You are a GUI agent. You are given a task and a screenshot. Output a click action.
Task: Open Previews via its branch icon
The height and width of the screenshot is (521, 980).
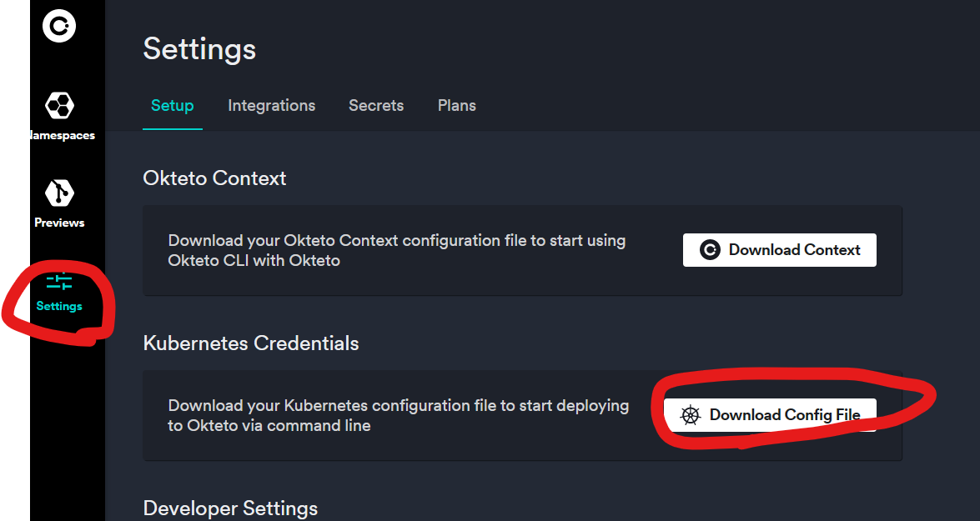pyautogui.click(x=59, y=193)
